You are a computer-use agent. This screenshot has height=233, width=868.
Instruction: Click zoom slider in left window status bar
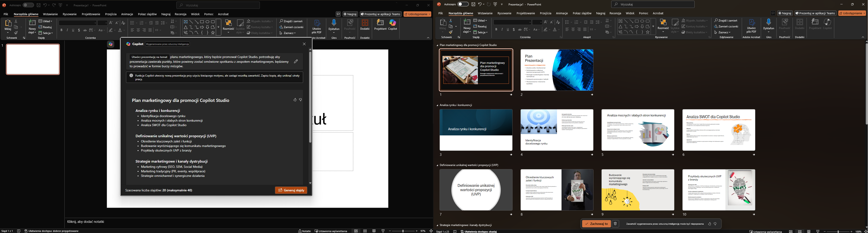[x=403, y=231]
